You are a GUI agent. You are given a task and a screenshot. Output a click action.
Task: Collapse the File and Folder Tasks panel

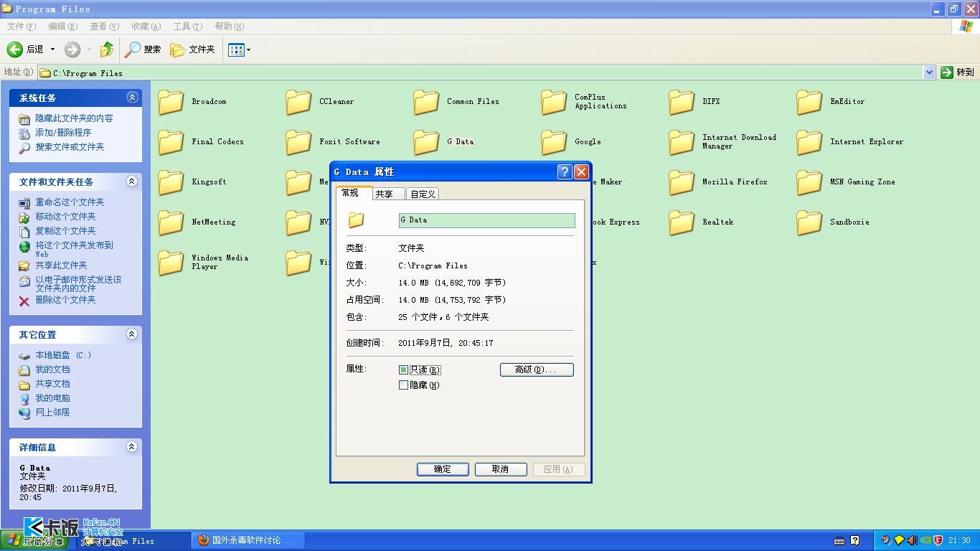click(132, 182)
